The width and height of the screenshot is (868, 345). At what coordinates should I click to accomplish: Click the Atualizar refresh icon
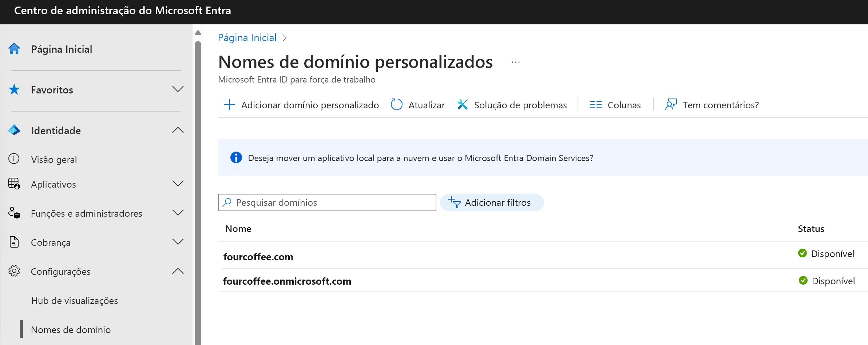[396, 105]
